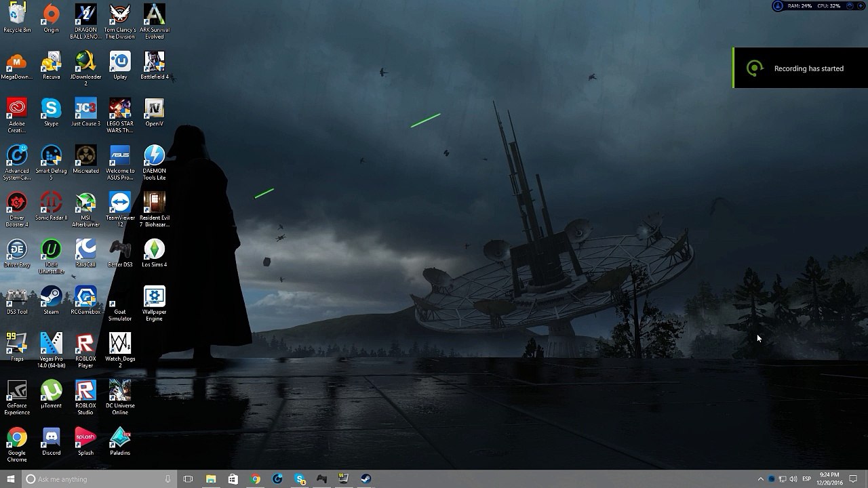This screenshot has width=868, height=488.
Task: Open the Battlefield 4 shortcut
Action: pyautogui.click(x=155, y=66)
